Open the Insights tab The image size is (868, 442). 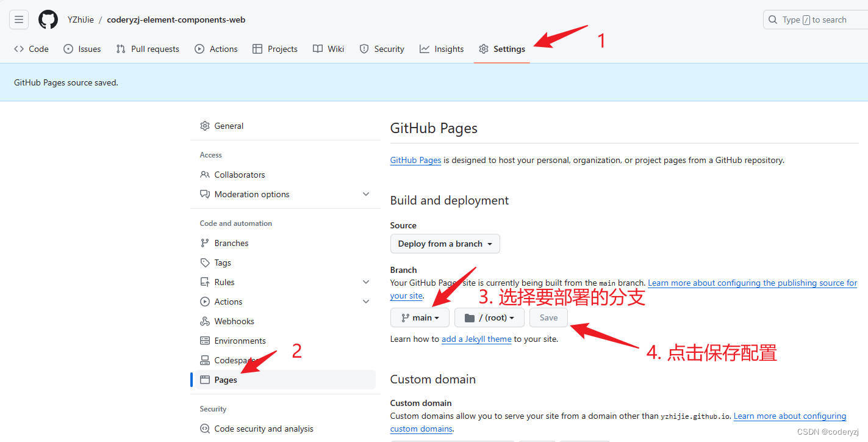coord(442,49)
